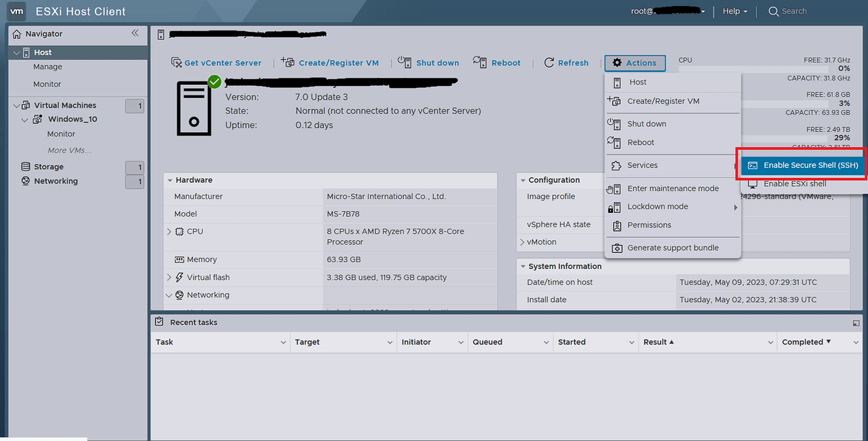
Task: Collapse the Networking row in Hardware
Action: (170, 295)
